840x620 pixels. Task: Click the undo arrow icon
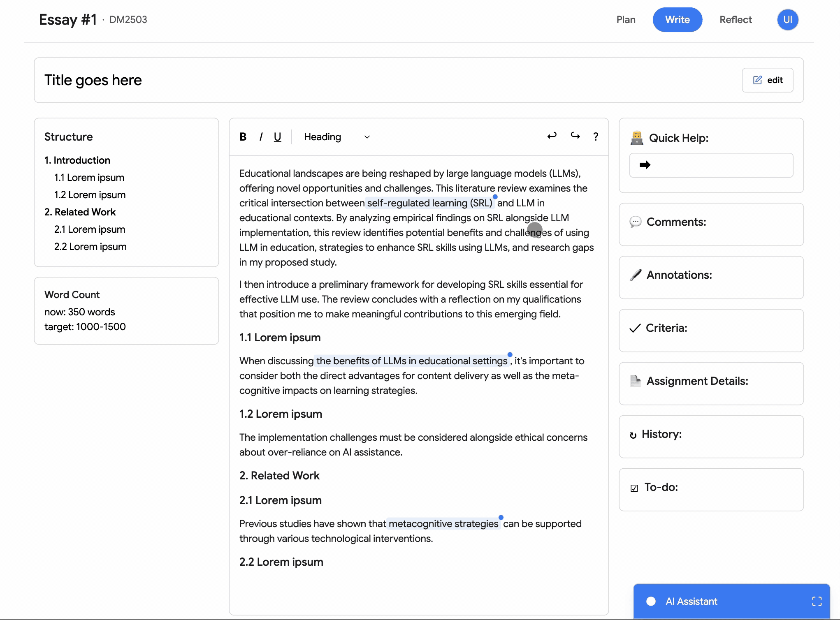click(x=552, y=136)
